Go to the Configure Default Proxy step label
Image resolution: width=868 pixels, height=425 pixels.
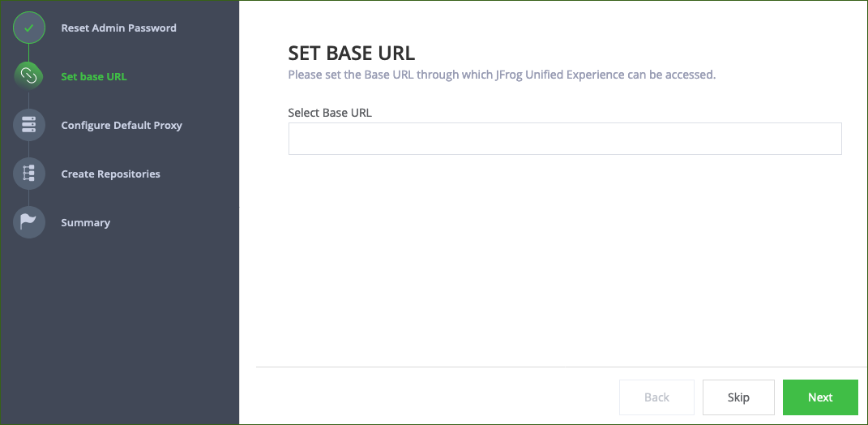(x=122, y=125)
